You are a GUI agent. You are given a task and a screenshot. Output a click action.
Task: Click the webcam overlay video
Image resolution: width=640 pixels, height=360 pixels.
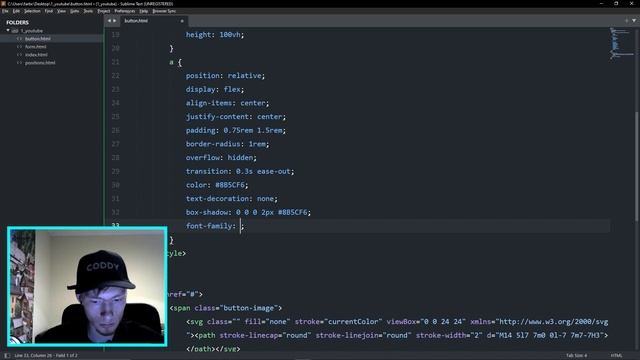coord(87,287)
